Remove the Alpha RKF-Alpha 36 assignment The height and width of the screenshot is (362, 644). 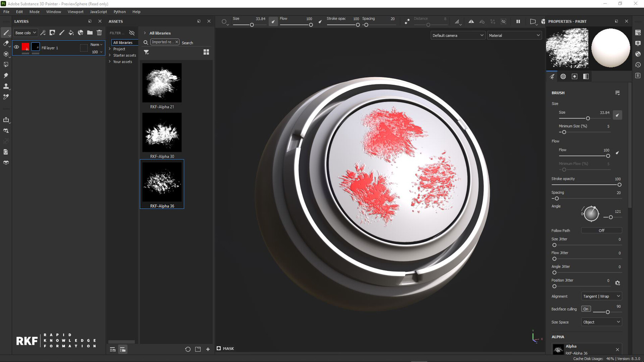(x=617, y=349)
